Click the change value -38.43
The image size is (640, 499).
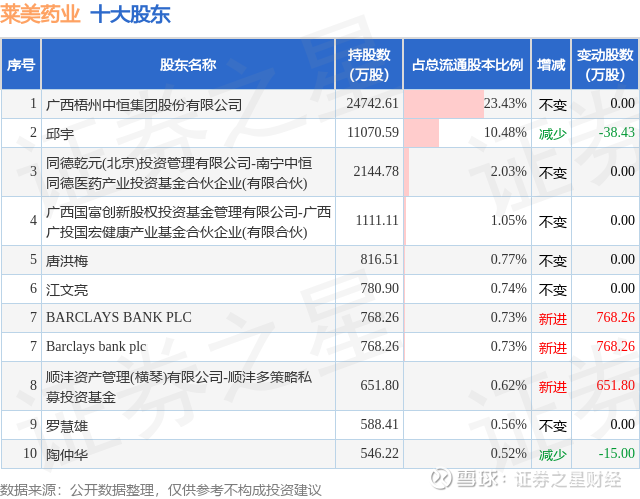pyautogui.click(x=616, y=133)
